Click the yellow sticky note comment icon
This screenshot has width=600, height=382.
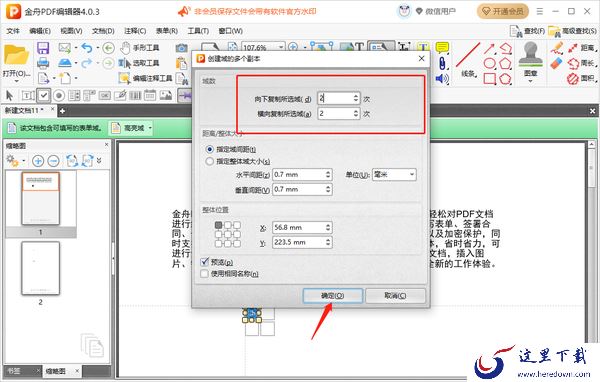click(442, 47)
